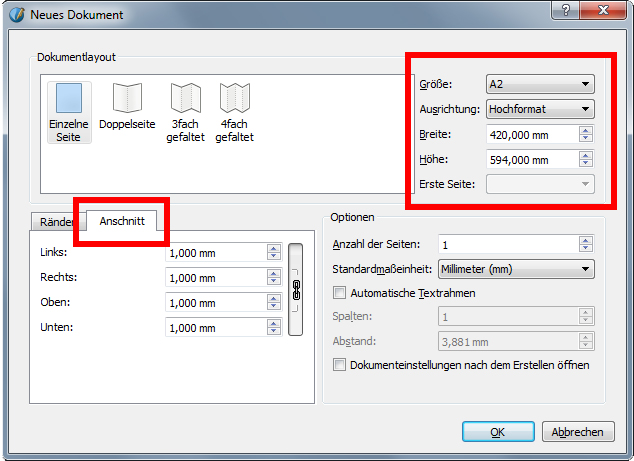Click the Höhe input field
634x461 pixels.
(x=530, y=159)
